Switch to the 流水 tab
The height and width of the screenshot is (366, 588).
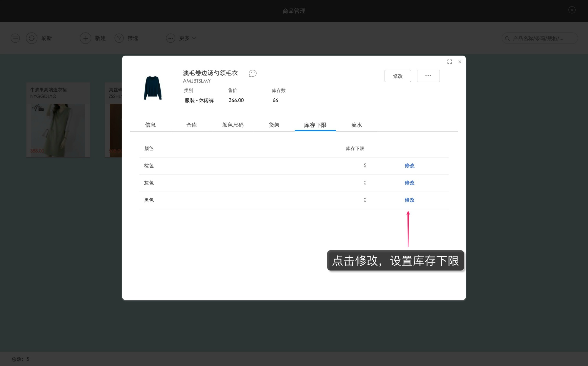click(x=356, y=125)
